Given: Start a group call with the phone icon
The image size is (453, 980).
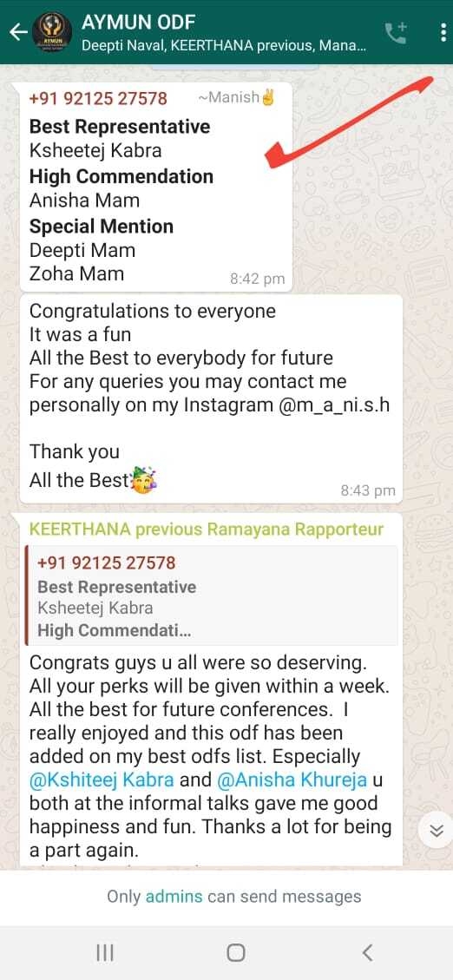Looking at the screenshot, I should point(396,32).
